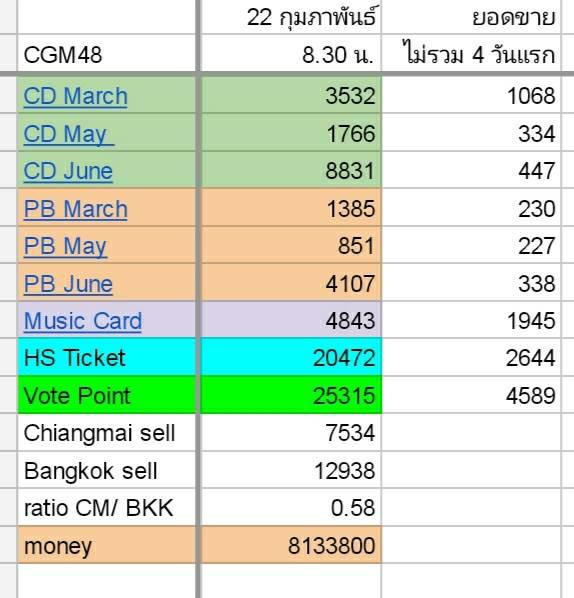Open the PB June link

pos(68,284)
